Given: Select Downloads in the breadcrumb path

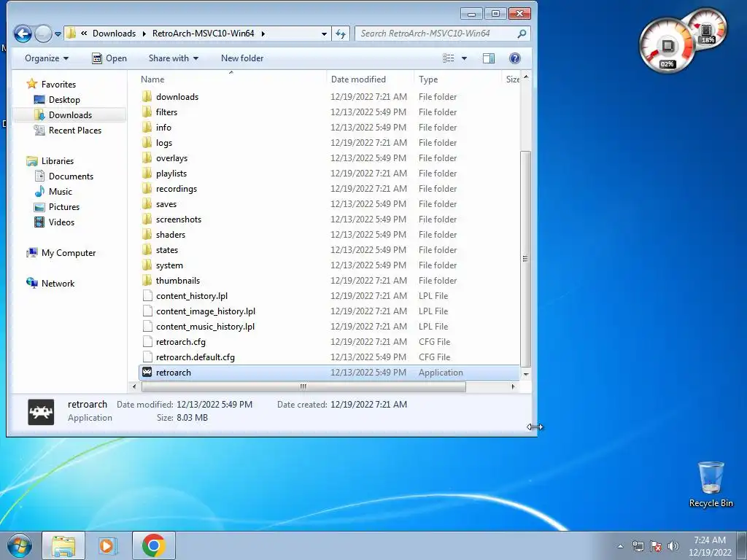Looking at the screenshot, I should point(114,34).
